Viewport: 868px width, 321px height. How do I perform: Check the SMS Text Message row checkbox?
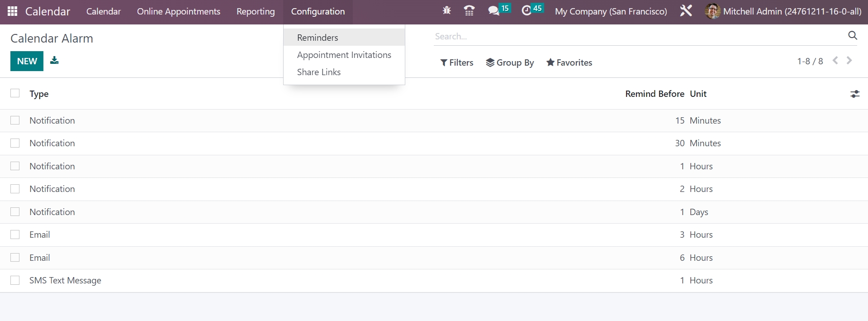pos(15,280)
